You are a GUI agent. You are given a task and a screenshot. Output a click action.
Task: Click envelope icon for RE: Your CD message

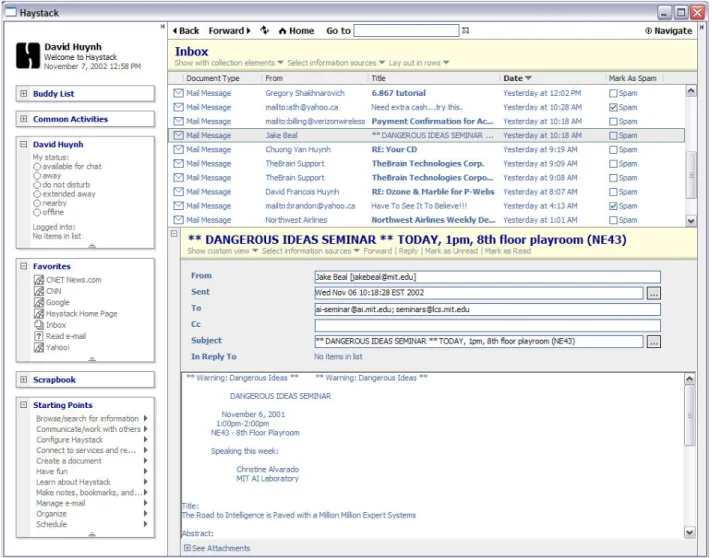pyautogui.click(x=178, y=149)
